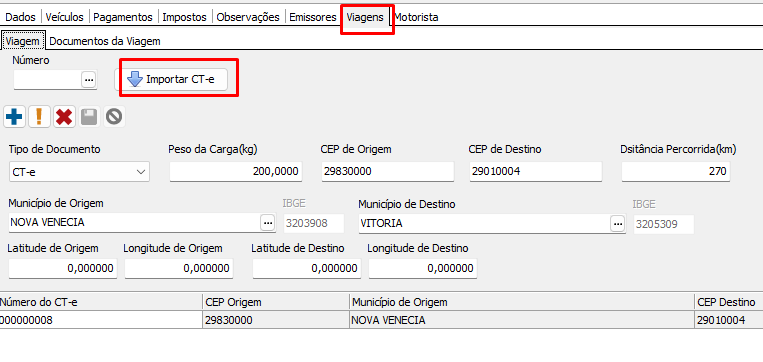Click the Município de Origem column header

point(522,302)
